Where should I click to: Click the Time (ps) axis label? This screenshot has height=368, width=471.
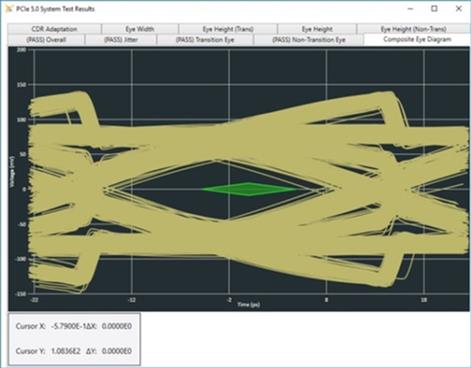pyautogui.click(x=249, y=304)
